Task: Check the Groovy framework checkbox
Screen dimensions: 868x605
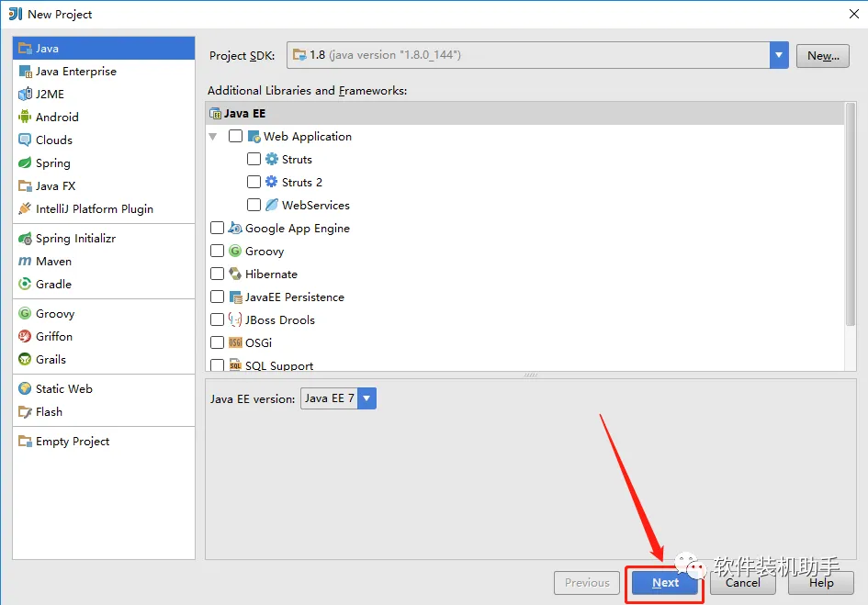Action: point(217,251)
